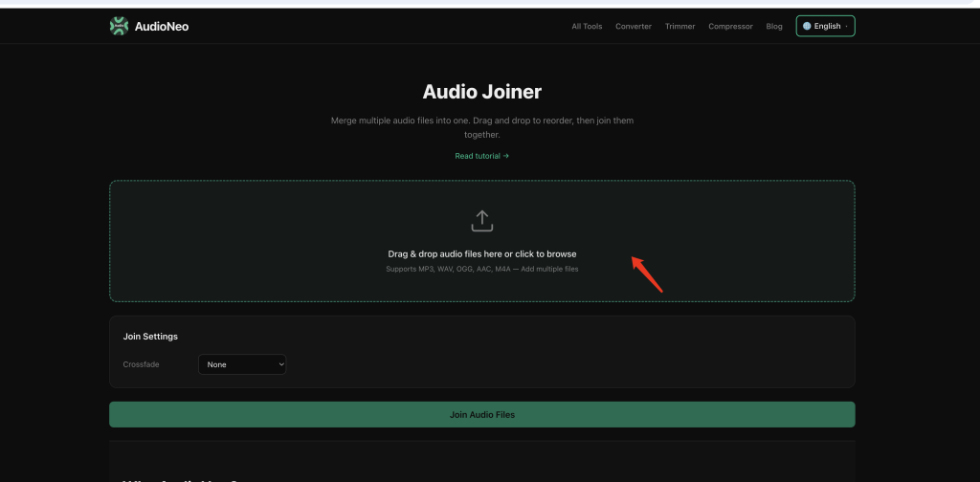Click the globe icon beside English

(x=807, y=26)
